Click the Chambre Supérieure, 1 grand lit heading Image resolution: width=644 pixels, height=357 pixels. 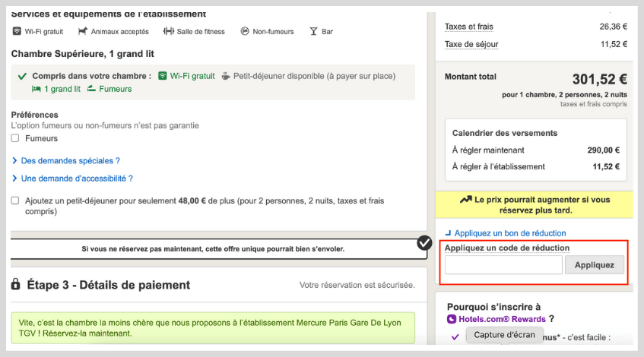coord(83,54)
